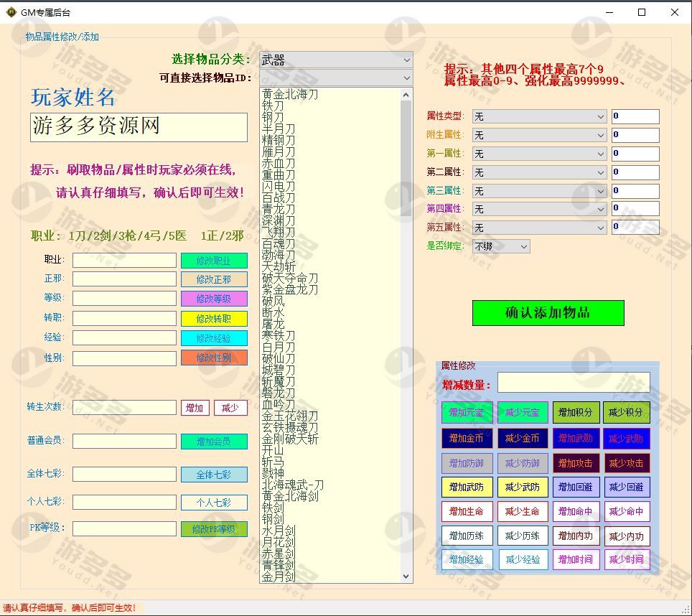Click the 增加武勋 button

tap(576, 438)
